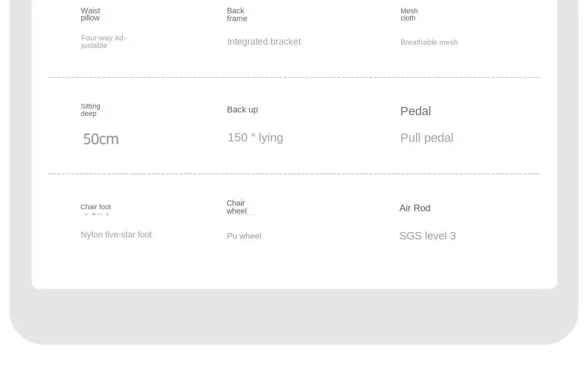Select the "SGS level 3" text
This screenshot has height=366, width=588.
click(427, 236)
